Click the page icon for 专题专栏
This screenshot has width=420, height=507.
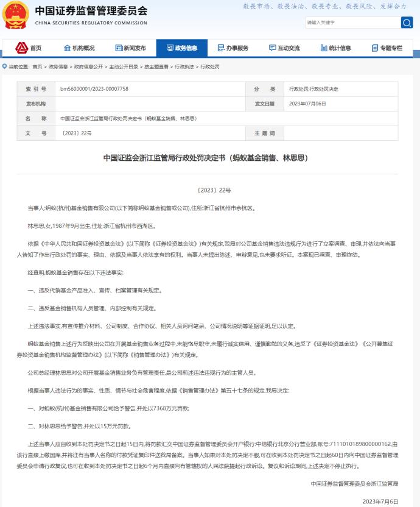click(x=375, y=48)
